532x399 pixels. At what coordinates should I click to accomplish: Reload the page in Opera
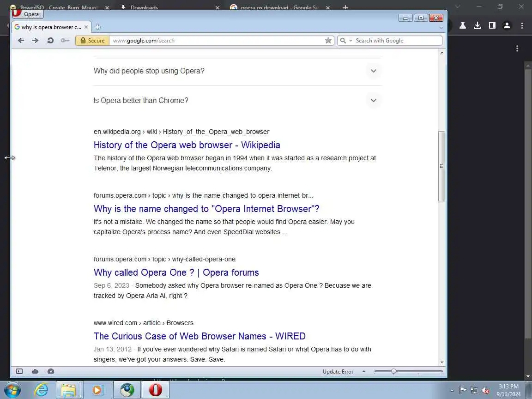tap(50, 40)
